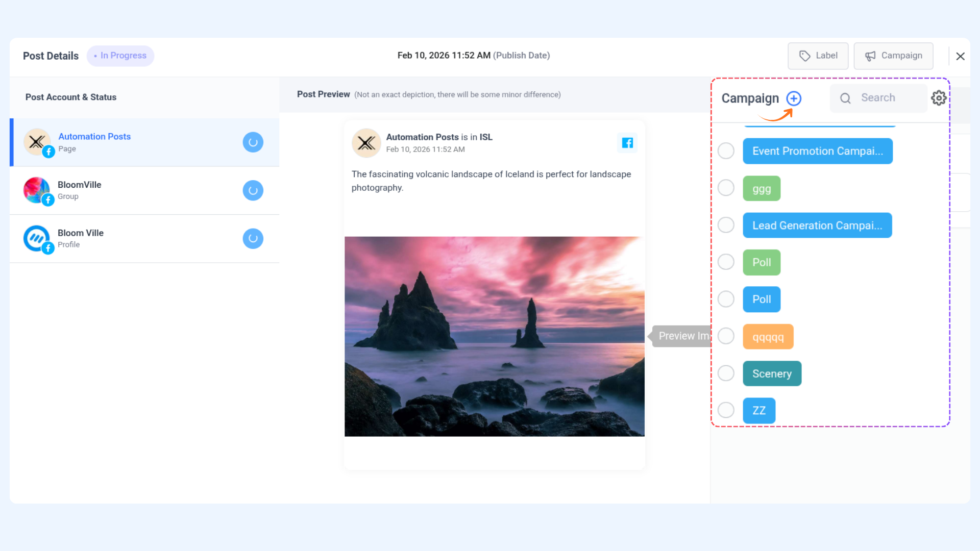Screen dimensions: 980x551
Task: Click BloomVille group loading status icon
Action: (253, 190)
